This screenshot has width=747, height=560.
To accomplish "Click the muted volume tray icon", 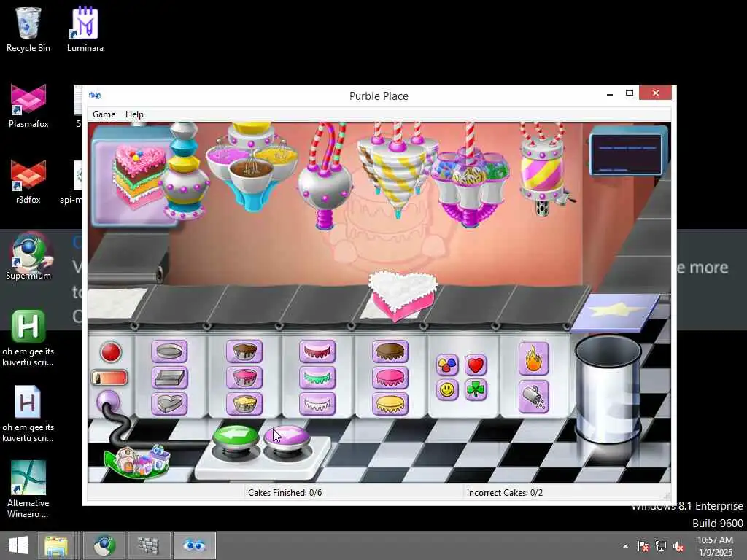I will click(678, 546).
